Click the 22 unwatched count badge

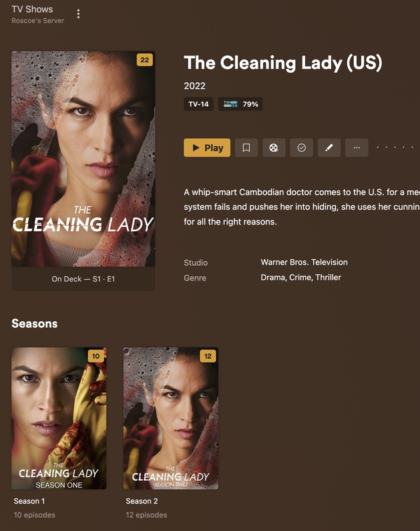[x=144, y=60]
